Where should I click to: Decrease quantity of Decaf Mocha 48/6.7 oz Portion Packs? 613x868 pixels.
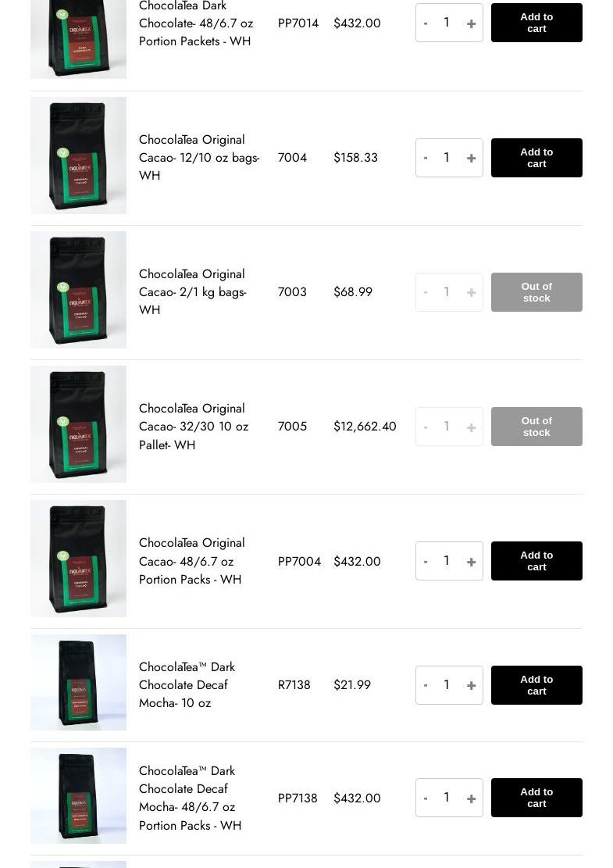click(x=426, y=798)
